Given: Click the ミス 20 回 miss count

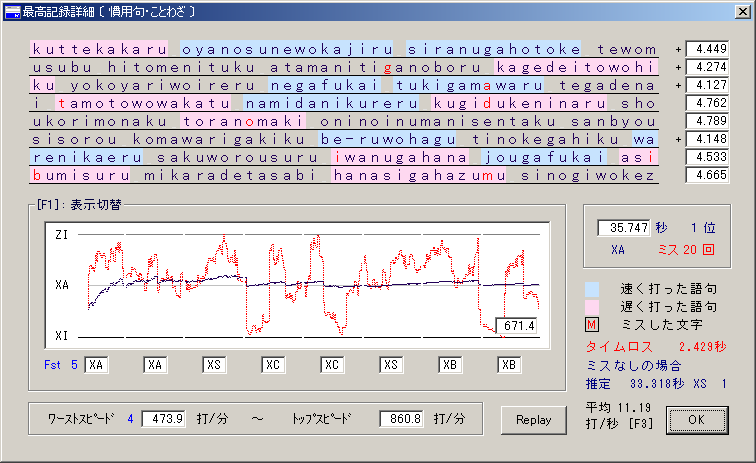Looking at the screenshot, I should point(686,250).
